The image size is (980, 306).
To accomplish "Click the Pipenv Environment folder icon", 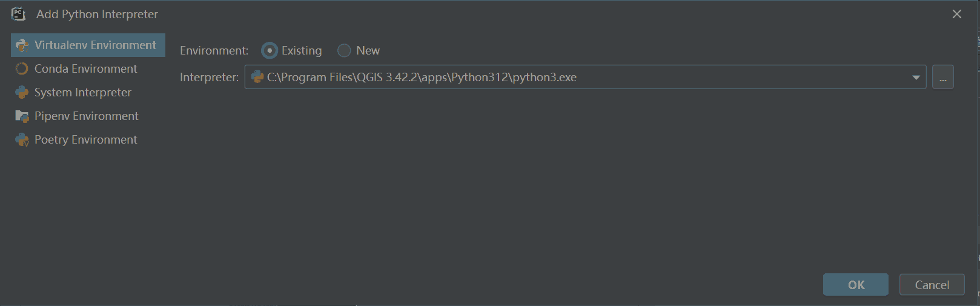I will 22,116.
